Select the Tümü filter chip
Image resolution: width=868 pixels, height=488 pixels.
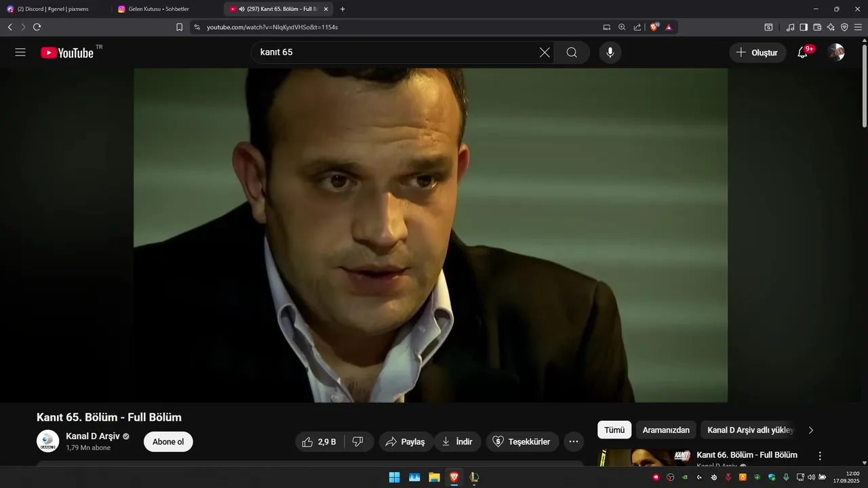[x=614, y=430]
